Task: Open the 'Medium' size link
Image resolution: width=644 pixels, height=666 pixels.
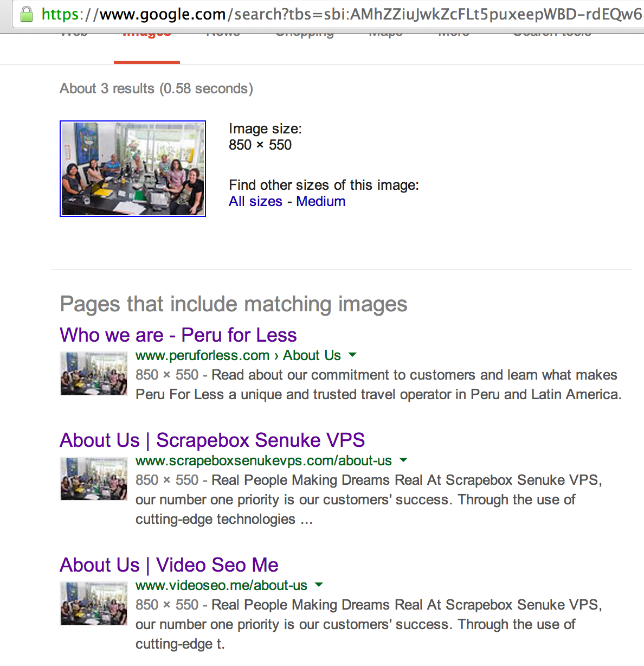Action: 320,201
